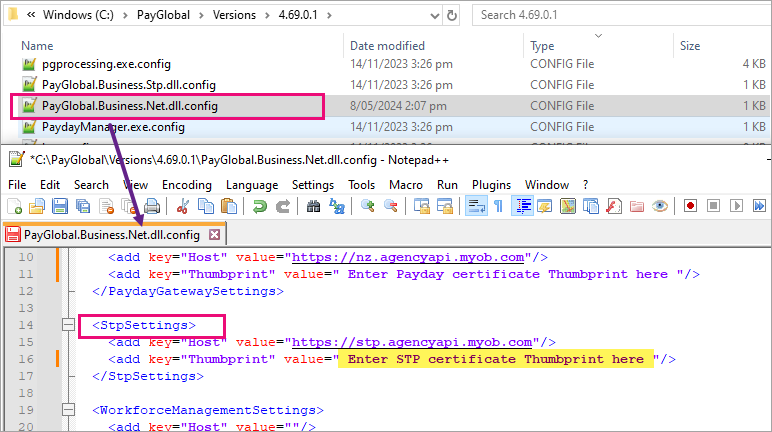Collapse the StpSettings fold marker
Image resolution: width=772 pixels, height=432 pixels.
point(68,325)
